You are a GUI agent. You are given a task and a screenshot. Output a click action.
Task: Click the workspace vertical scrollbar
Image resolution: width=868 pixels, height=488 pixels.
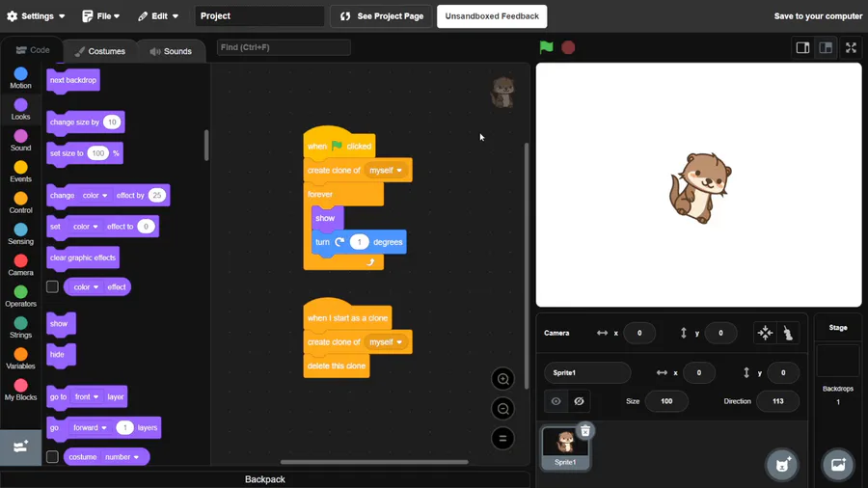point(526,265)
